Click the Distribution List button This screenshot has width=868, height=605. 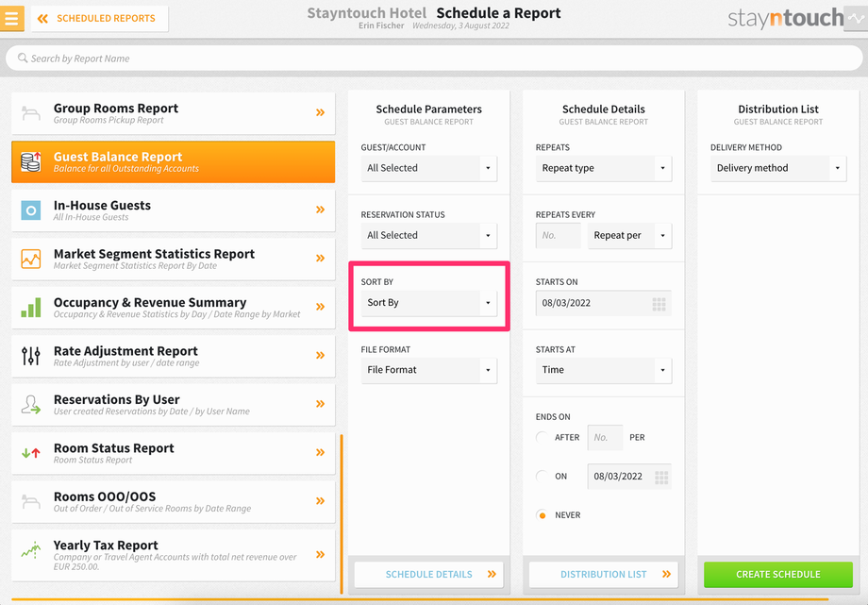(604, 575)
